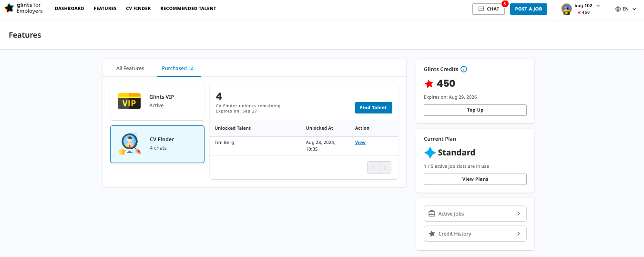The width and height of the screenshot is (644, 257).
Task: Go to previous page of unlocked talent
Action: click(373, 167)
